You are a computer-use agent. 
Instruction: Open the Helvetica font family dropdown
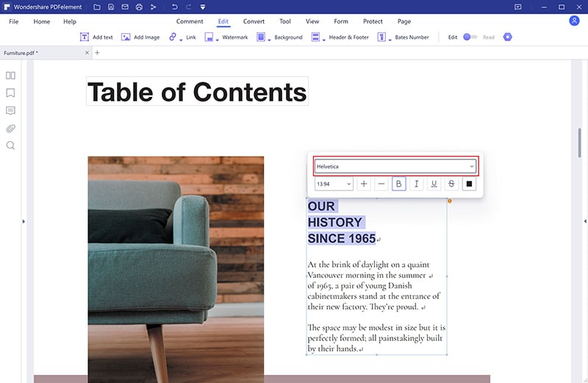[395, 166]
